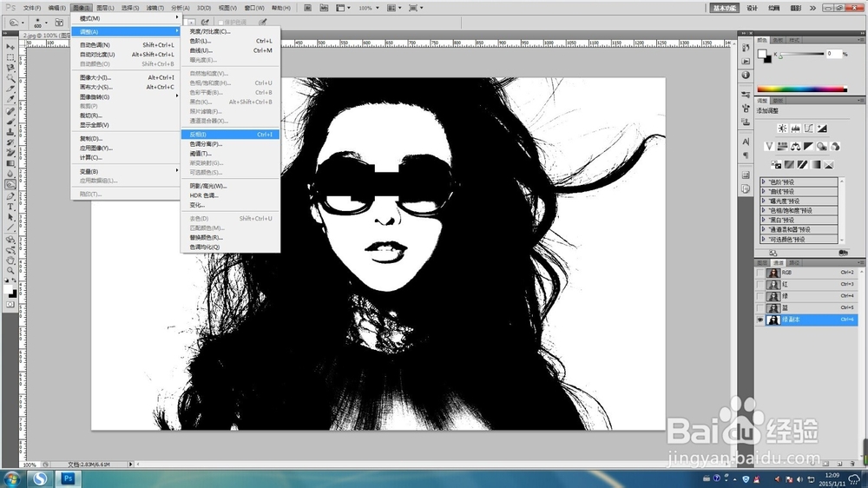
Task: Click the color spectrum ramp bar
Action: (801, 89)
